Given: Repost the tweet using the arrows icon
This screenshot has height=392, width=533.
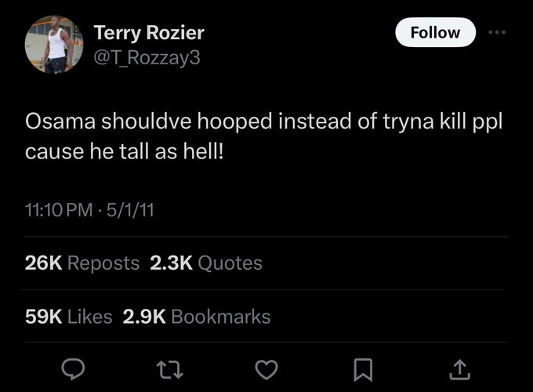Looking at the screenshot, I should [x=171, y=367].
